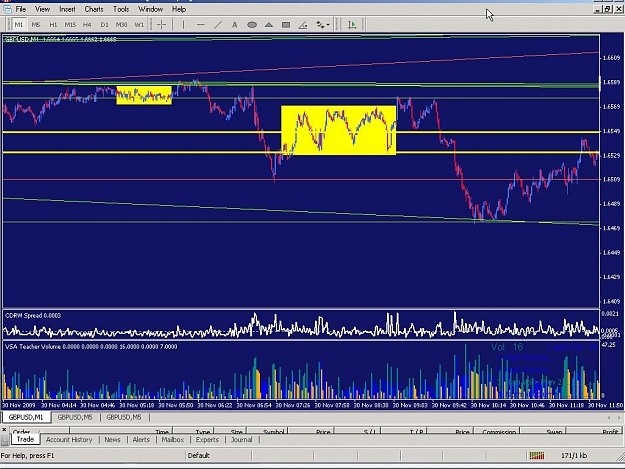Sort by the Order column header
Viewport: 625px width, 469px height.
tap(39, 432)
